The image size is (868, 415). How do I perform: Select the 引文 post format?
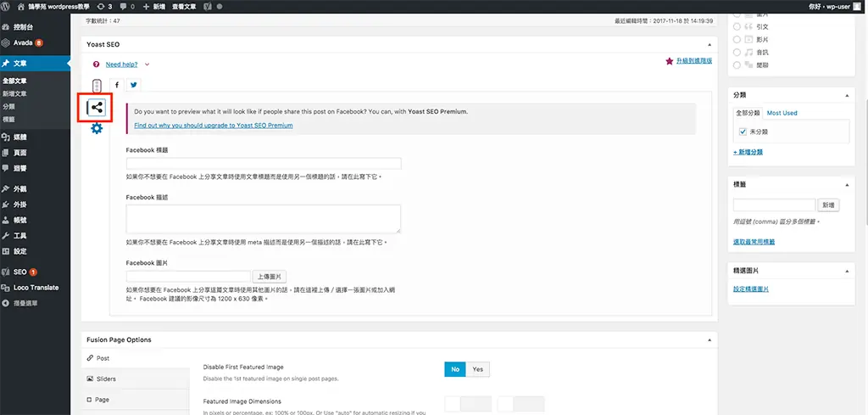737,26
